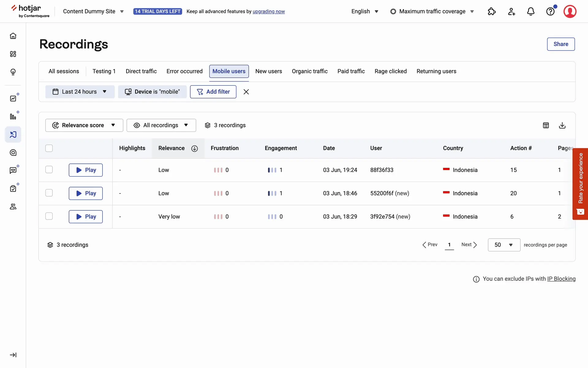Expand the sidebar with bottom arrow icon
Screen dimensions: 588x368
[13, 355]
